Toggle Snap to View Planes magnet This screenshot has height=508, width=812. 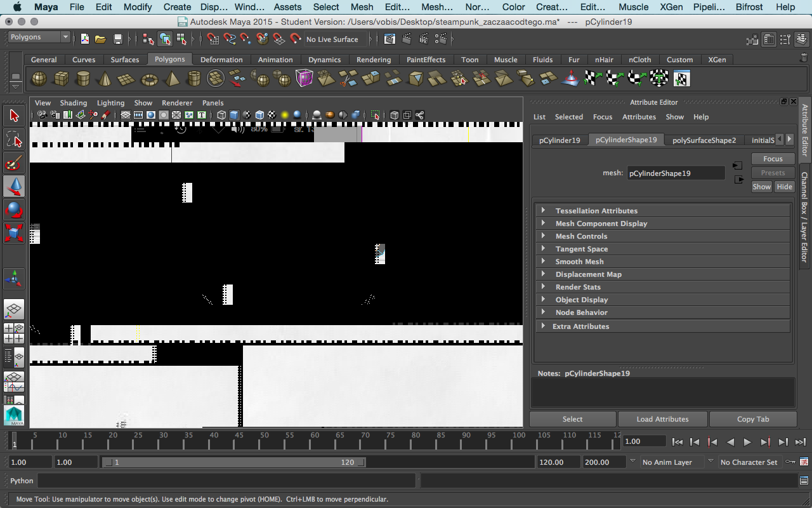278,39
